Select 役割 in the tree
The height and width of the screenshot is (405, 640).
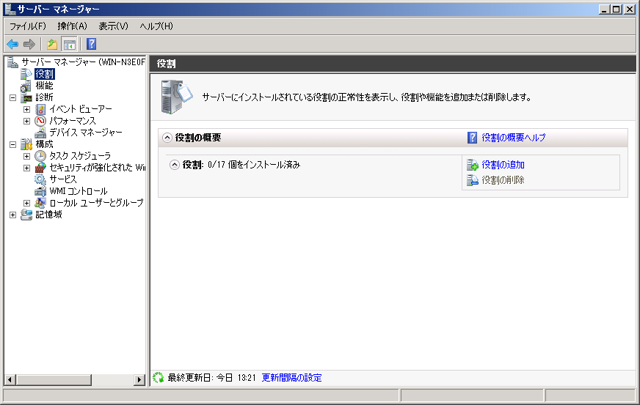[44, 74]
